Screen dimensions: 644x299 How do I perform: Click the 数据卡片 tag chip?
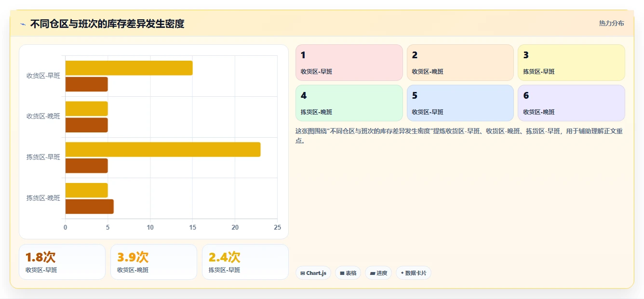[x=414, y=273]
